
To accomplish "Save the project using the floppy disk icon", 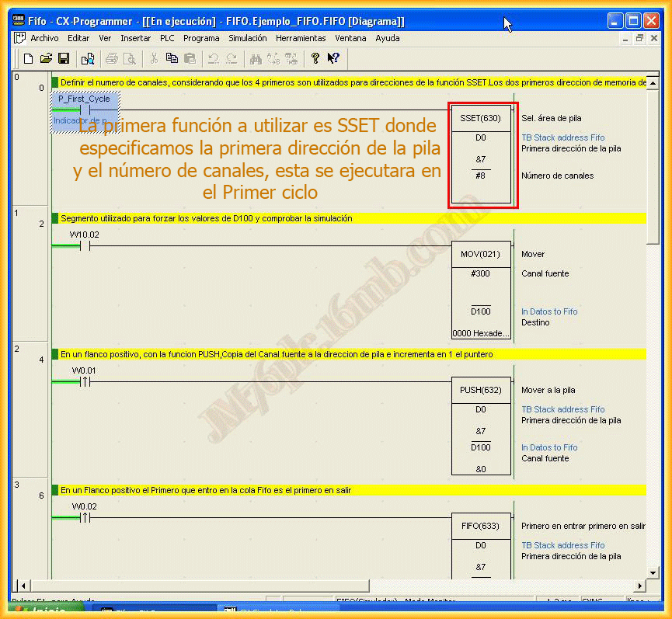I will pos(64,58).
